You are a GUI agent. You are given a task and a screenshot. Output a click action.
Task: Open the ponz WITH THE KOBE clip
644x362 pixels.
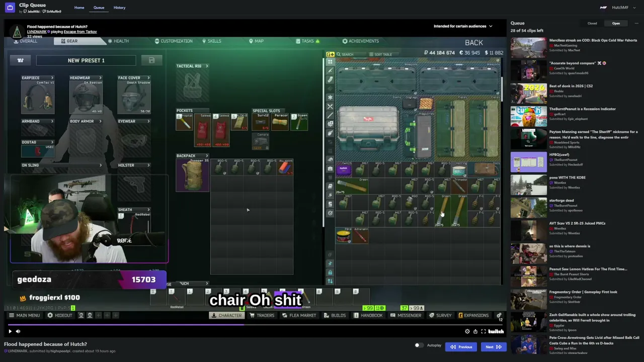pos(567,177)
